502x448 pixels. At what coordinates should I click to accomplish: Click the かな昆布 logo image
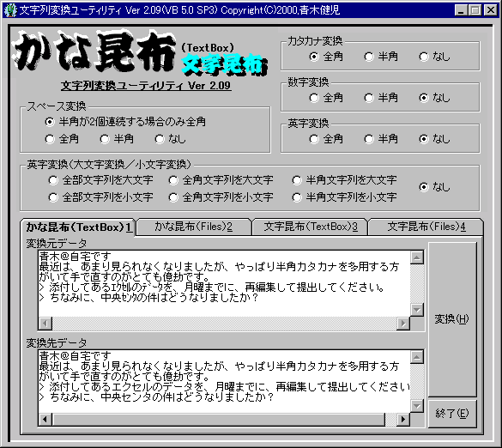94,51
